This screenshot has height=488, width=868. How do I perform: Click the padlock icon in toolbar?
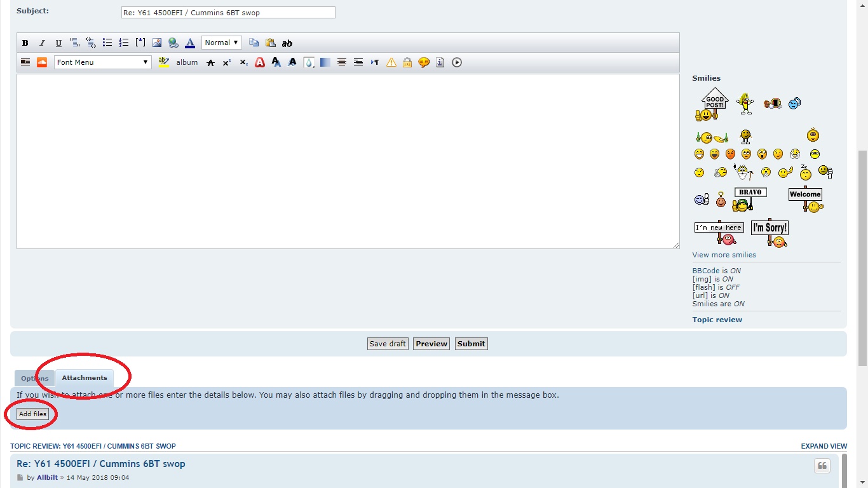[x=407, y=62]
